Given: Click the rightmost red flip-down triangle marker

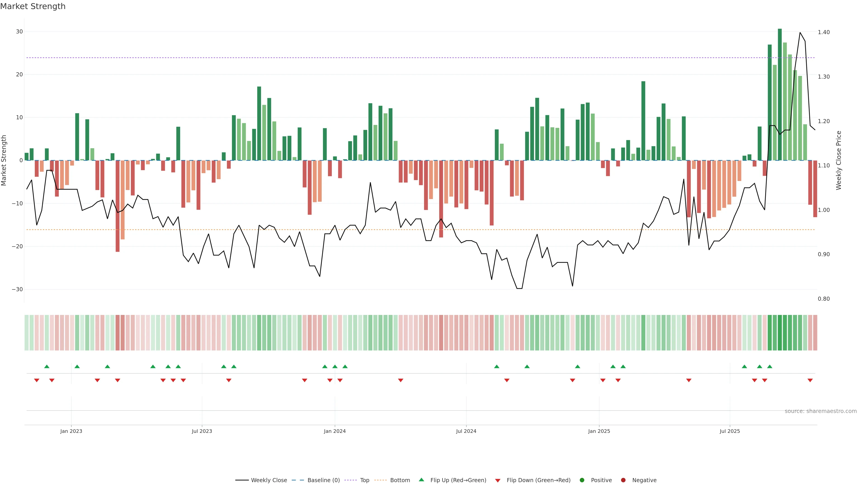Looking at the screenshot, I should point(810,380).
